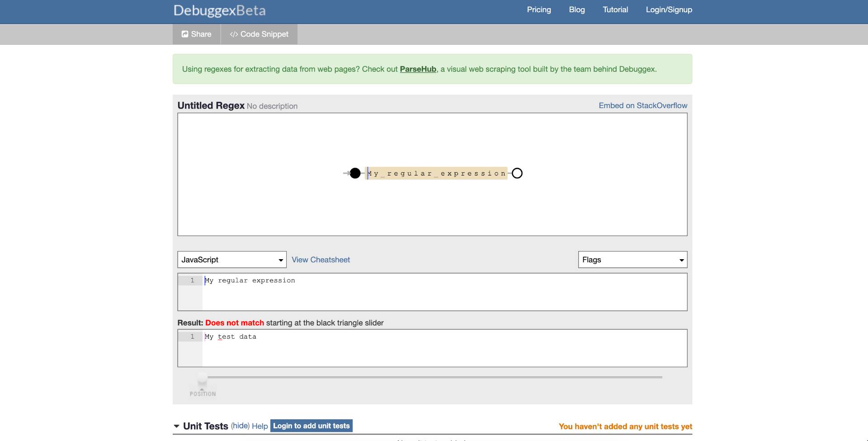Click the hollow end node circle
The image size is (868, 441).
coord(517,173)
